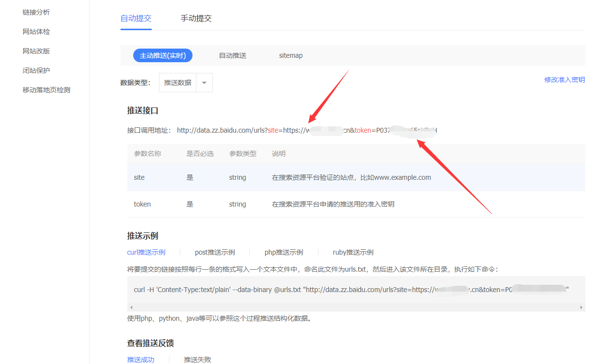This screenshot has width=597, height=364.
Task: Show the curl推送示例 example
Action: click(146, 252)
